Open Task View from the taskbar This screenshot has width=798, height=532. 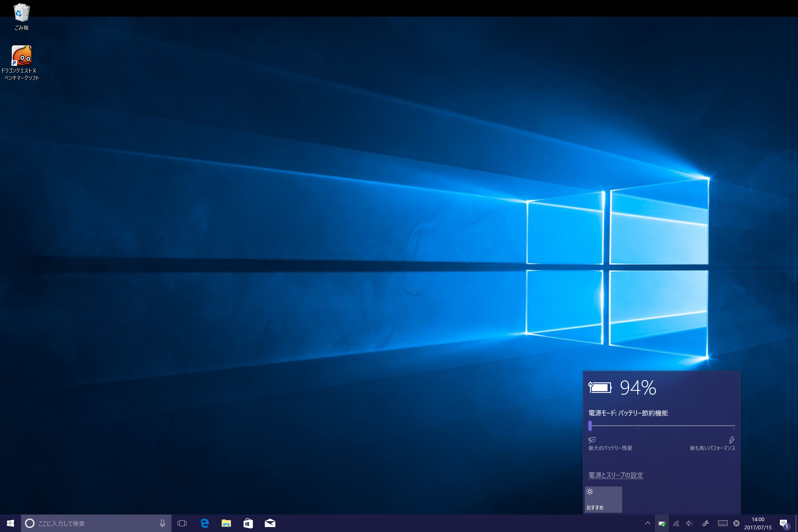click(182, 523)
